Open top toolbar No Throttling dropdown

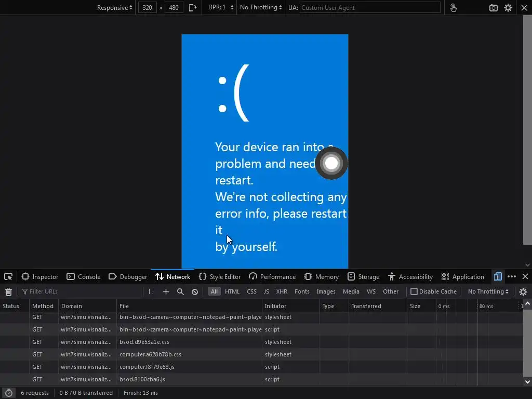[x=261, y=7]
